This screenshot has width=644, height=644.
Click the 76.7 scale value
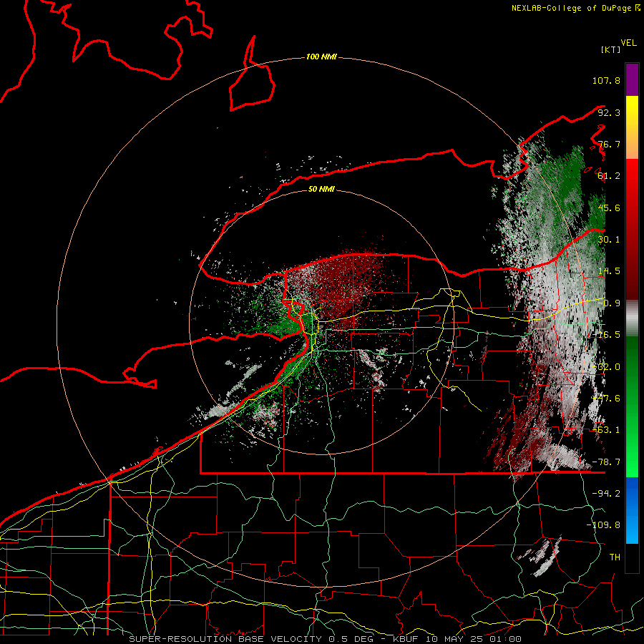tap(609, 144)
